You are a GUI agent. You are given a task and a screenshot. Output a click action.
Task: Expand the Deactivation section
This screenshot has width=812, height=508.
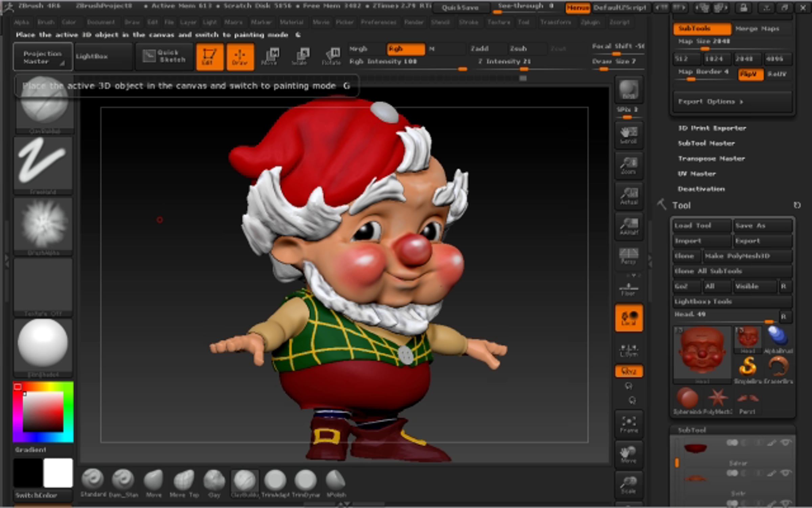tap(701, 189)
